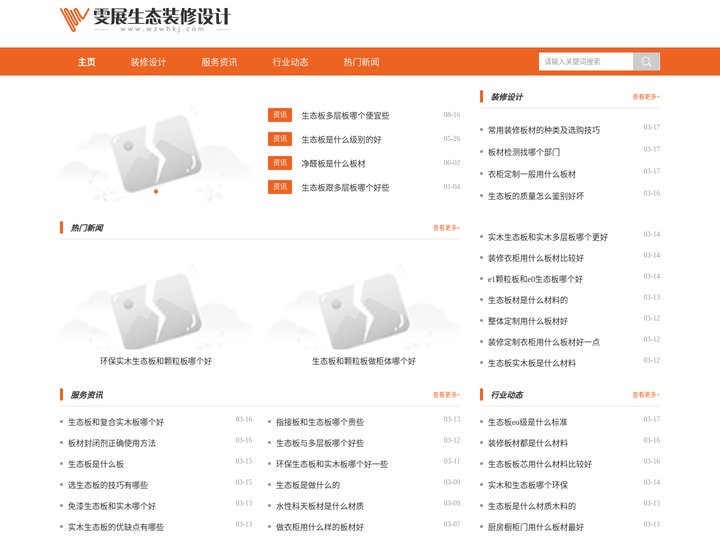
Task: Open e1颗粒板和e0生态板哪个好
Action: point(535,280)
